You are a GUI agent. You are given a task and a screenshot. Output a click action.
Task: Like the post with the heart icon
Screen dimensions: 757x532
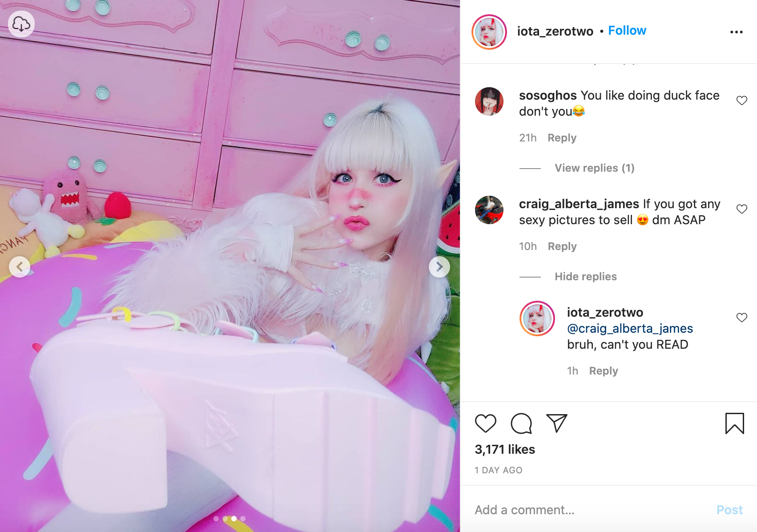(x=485, y=423)
